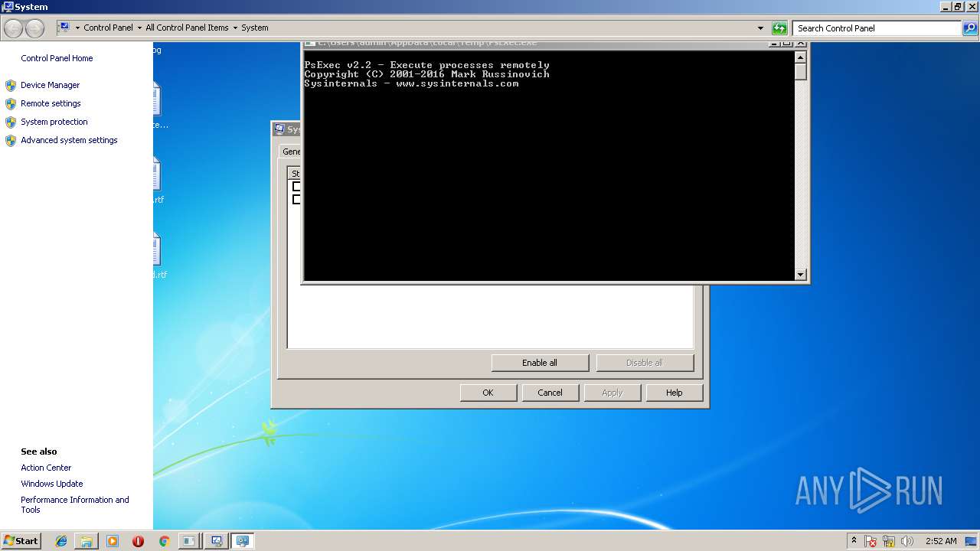Open Windows Explorer from taskbar
Viewport: 980px width, 551px height.
click(x=87, y=541)
